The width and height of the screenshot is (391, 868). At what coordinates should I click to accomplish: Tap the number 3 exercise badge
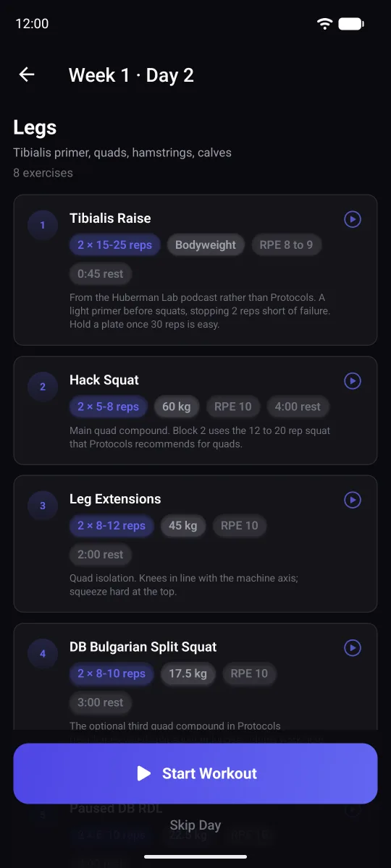(x=43, y=506)
